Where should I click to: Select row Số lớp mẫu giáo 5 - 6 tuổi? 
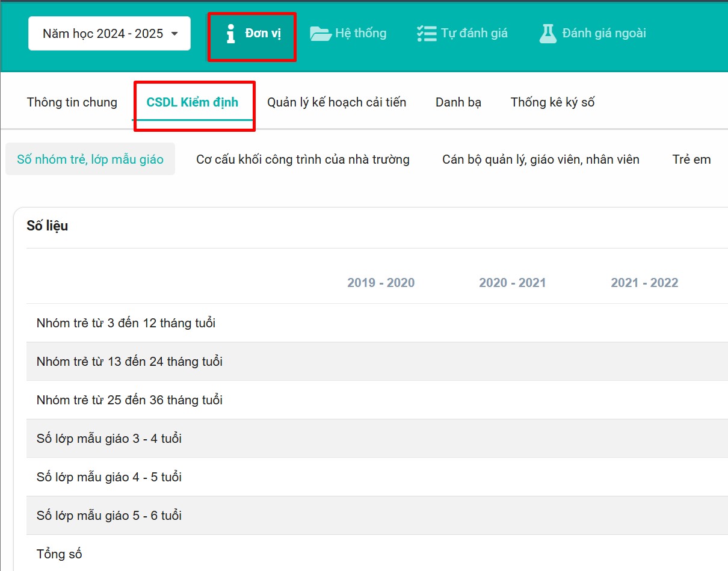109,516
